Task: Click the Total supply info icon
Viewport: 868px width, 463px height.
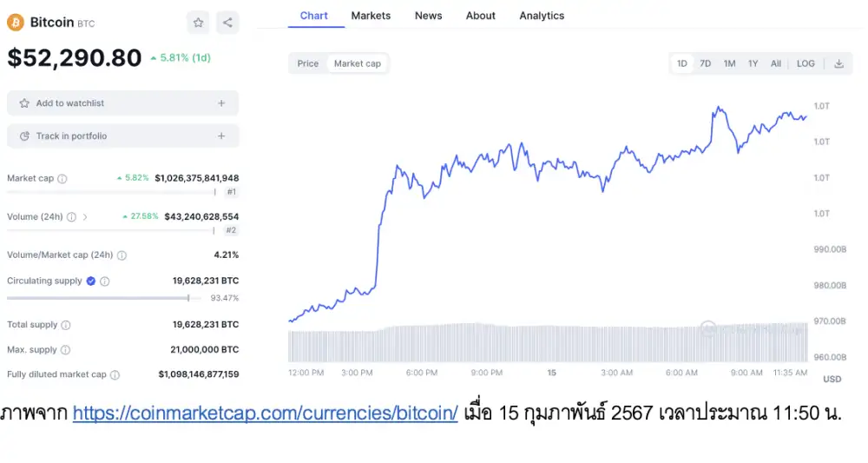Action: click(x=66, y=325)
